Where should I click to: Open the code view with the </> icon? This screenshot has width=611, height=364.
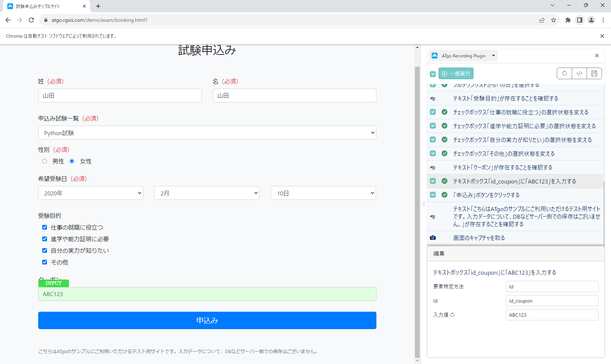579,73
